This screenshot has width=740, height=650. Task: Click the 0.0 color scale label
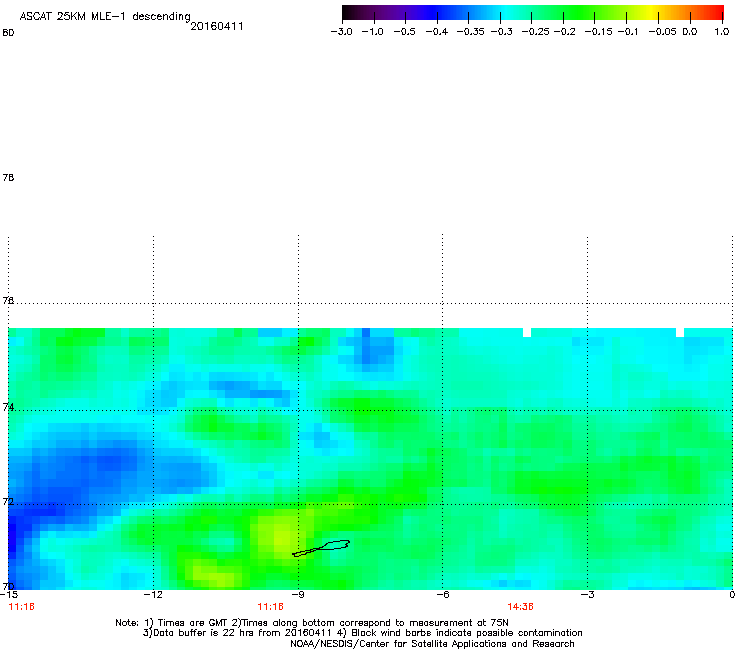(x=690, y=32)
